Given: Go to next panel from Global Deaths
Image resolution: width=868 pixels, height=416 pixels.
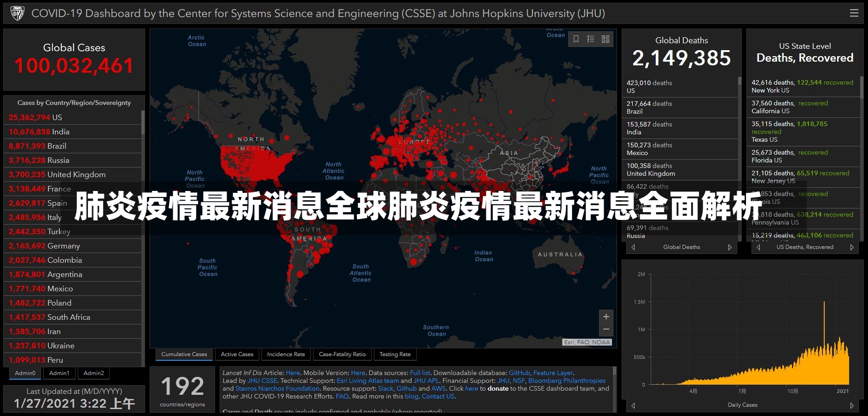Looking at the screenshot, I should (730, 247).
